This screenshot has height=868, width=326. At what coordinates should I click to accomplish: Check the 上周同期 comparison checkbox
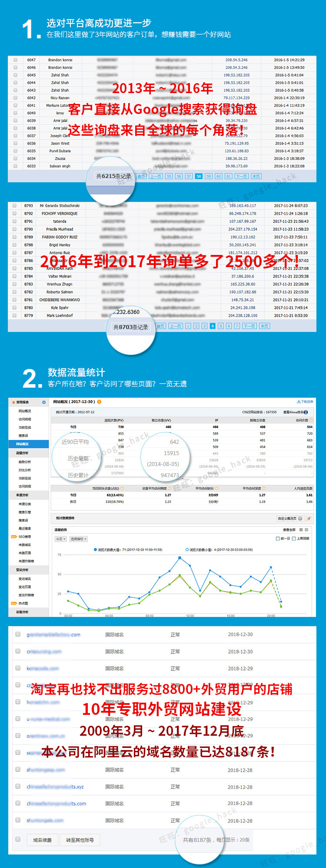click(x=294, y=539)
